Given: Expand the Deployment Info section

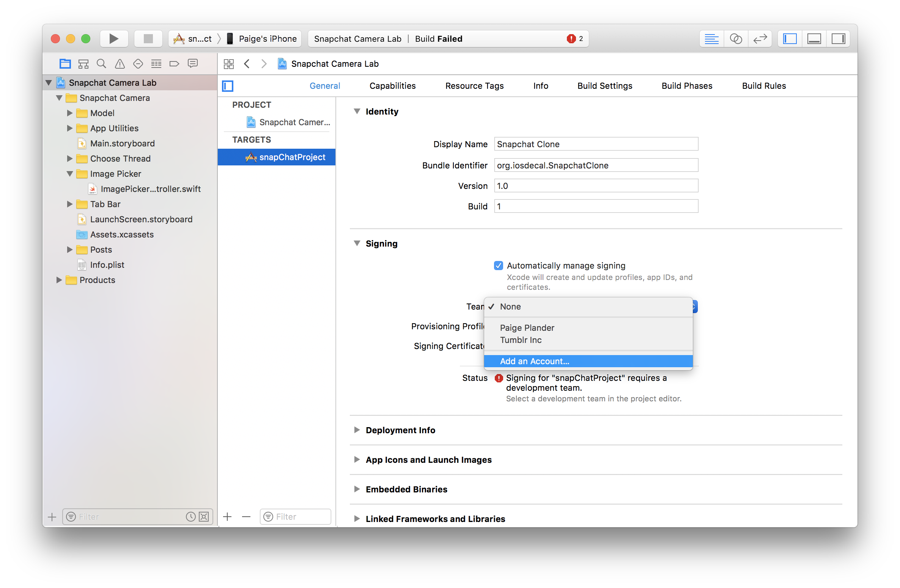Looking at the screenshot, I should 357,430.
